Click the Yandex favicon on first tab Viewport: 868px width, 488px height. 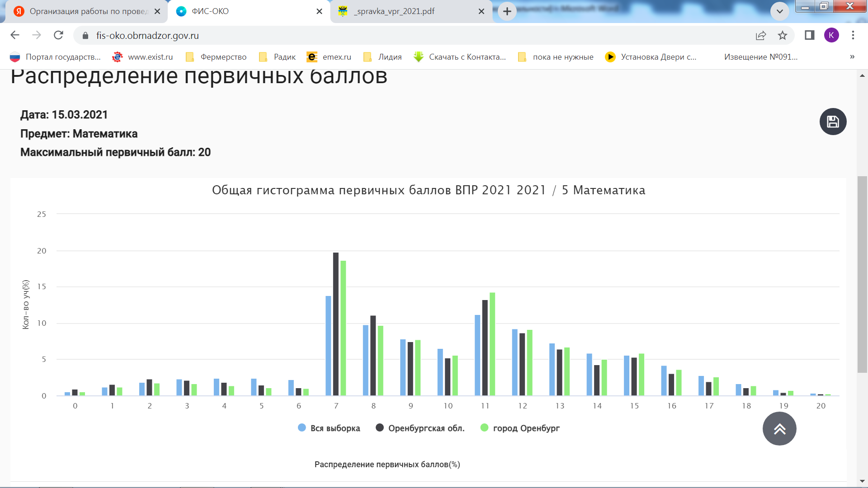point(19,11)
